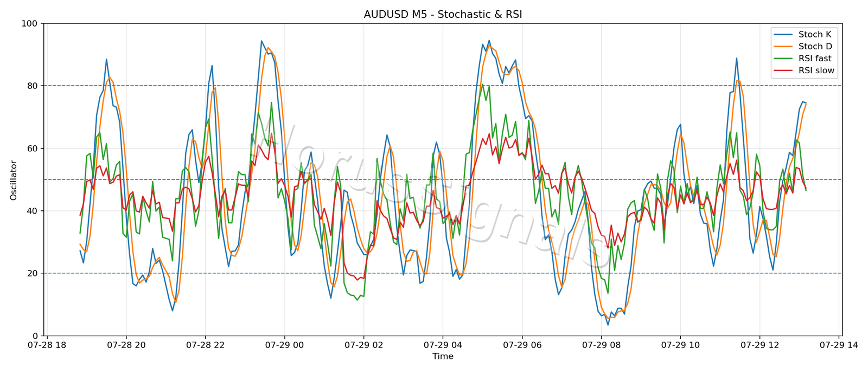Click the x-axis label '07-29 10'

[681, 345]
